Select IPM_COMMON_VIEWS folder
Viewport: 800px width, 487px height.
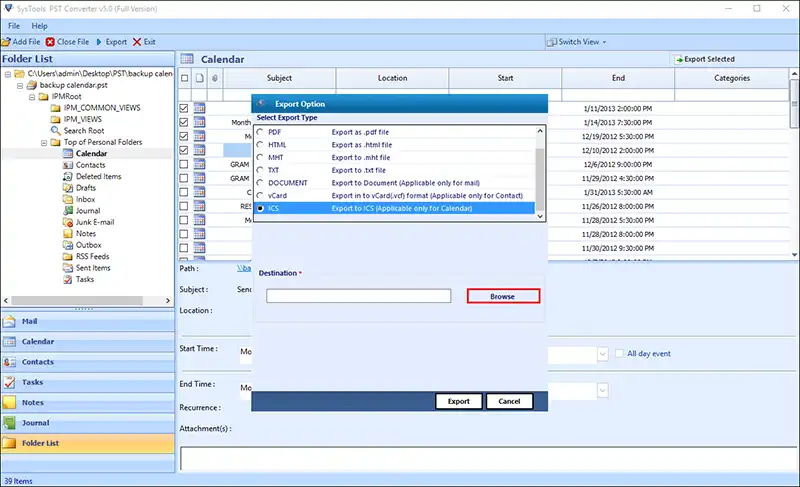click(102, 108)
